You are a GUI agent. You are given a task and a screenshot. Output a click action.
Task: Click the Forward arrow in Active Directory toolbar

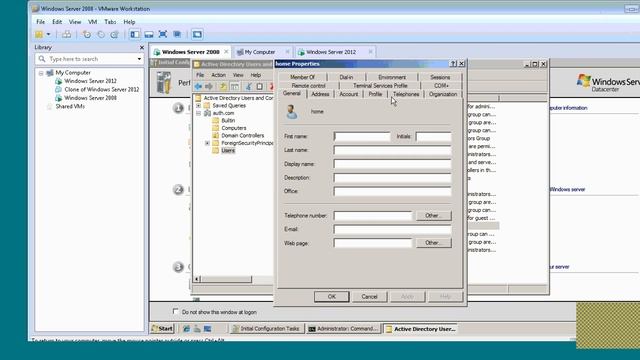[x=209, y=87]
